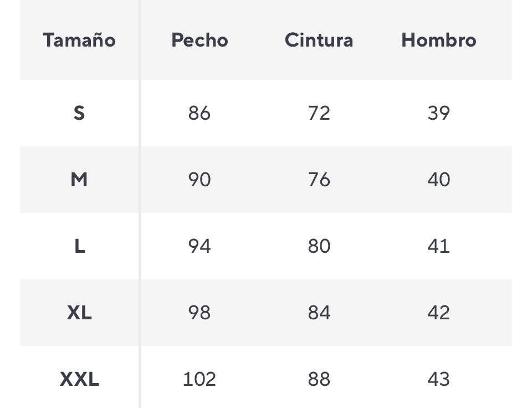This screenshot has height=408, width=532.
Task: Click the S size row label
Action: coord(79,113)
